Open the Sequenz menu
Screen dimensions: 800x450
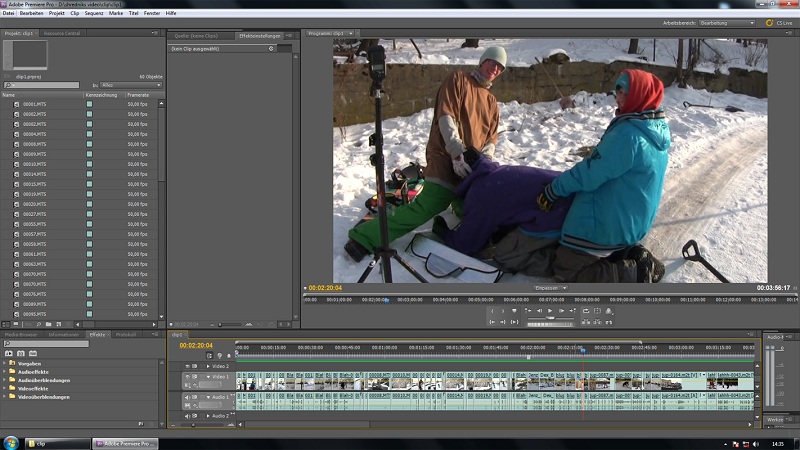[x=93, y=13]
